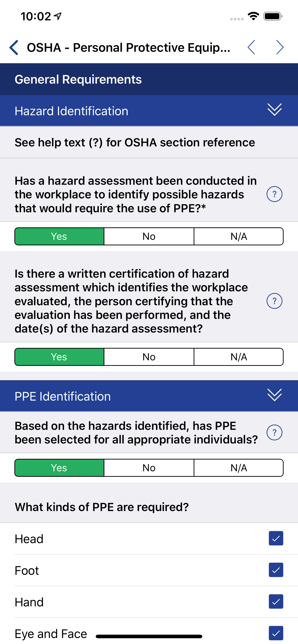Open help for hazard assessment conducted question
Viewport: 298px width, 644px height.
point(274,194)
